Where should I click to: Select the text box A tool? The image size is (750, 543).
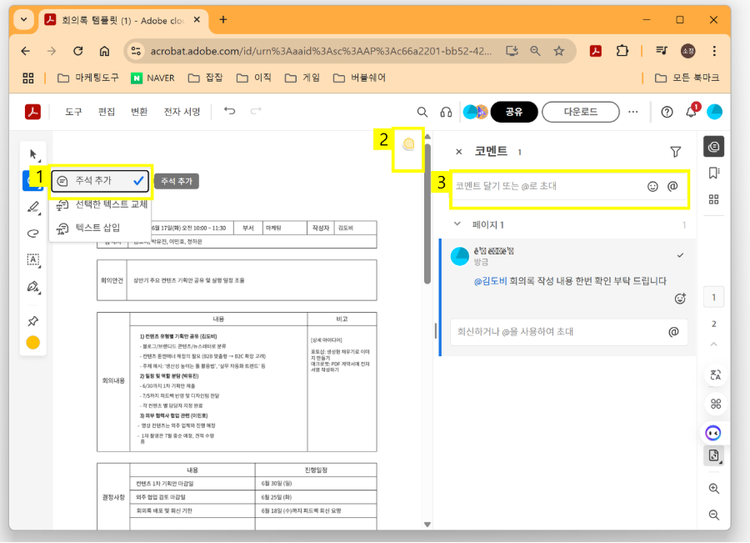coord(33,260)
